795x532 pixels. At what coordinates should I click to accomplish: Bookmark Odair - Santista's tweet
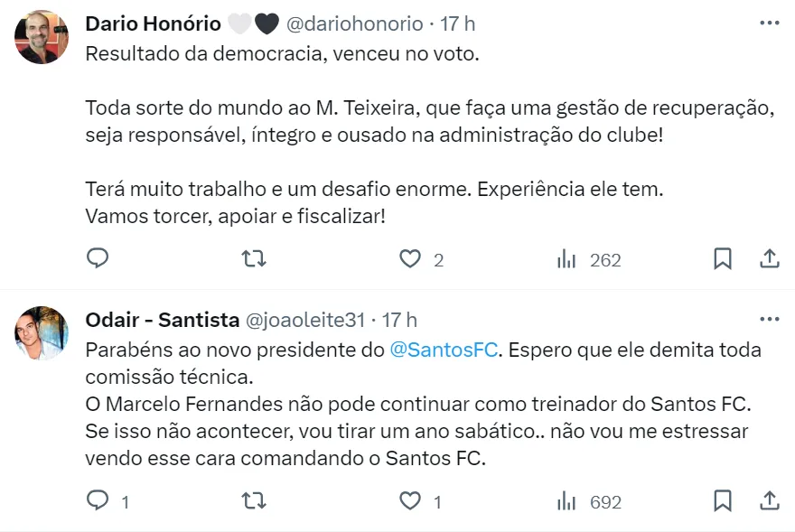pos(723,500)
